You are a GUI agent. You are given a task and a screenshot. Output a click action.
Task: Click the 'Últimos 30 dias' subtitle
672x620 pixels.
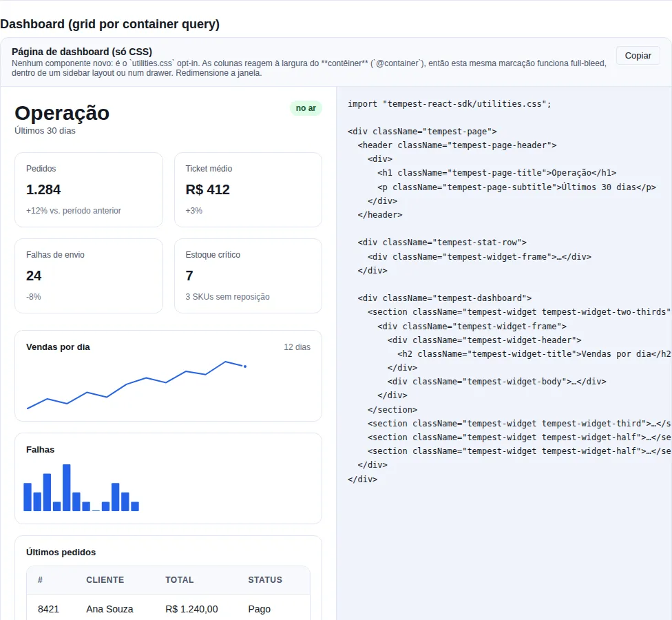pyautogui.click(x=45, y=131)
